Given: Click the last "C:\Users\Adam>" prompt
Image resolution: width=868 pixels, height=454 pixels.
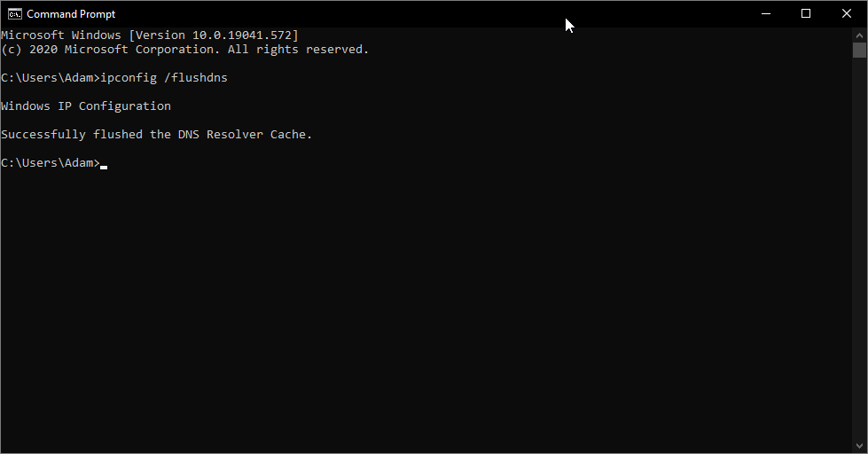Looking at the screenshot, I should tap(50, 163).
